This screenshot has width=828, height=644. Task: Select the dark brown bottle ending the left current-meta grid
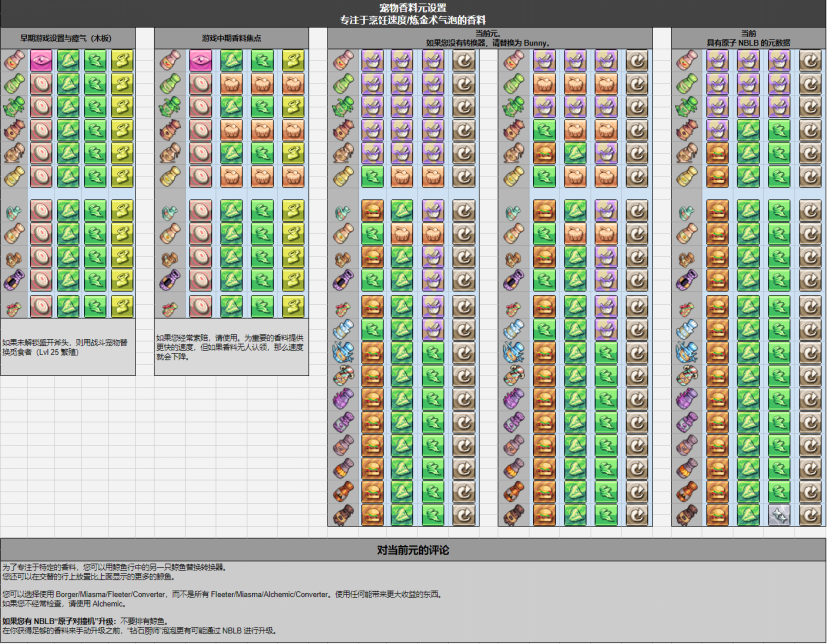click(344, 515)
